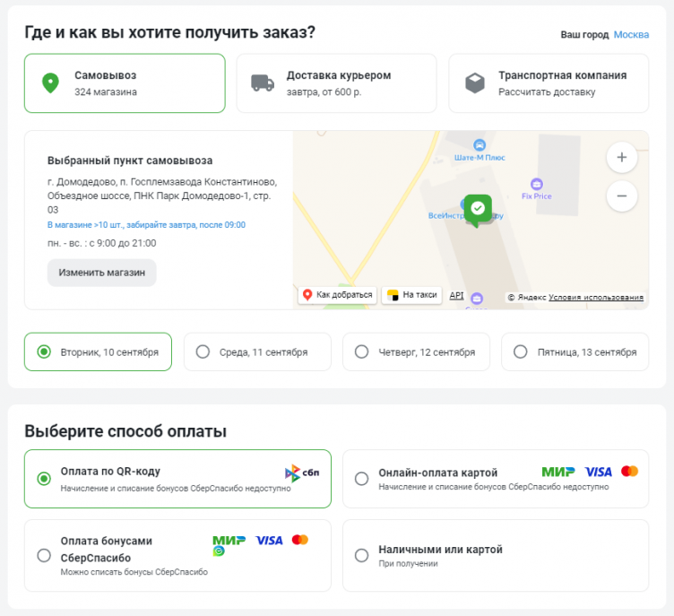674x616 pixels.
Task: Click the На такси button on map
Action: pyautogui.click(x=411, y=295)
